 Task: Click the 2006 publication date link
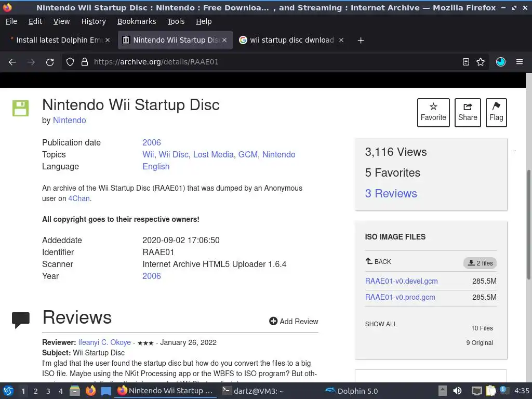coord(152,142)
